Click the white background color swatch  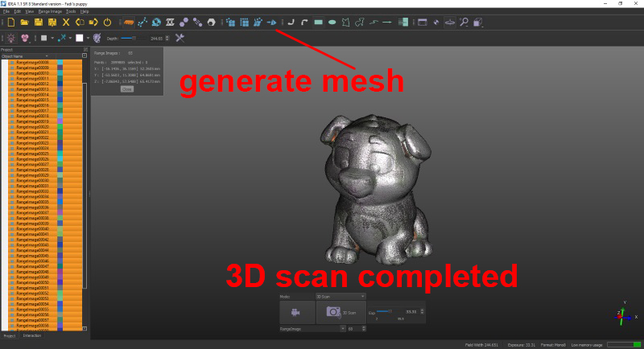(x=80, y=38)
